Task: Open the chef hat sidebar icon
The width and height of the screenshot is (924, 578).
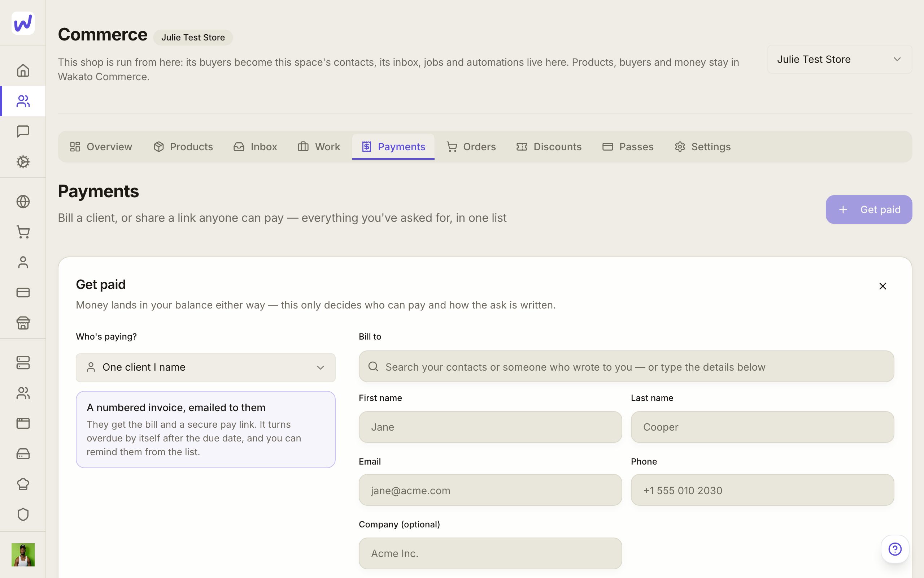Action: point(23,484)
